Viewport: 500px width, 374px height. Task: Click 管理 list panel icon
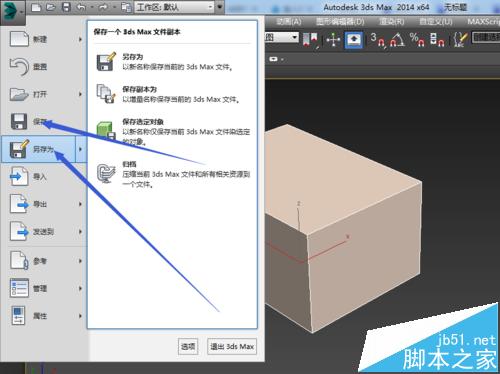[x=19, y=288]
